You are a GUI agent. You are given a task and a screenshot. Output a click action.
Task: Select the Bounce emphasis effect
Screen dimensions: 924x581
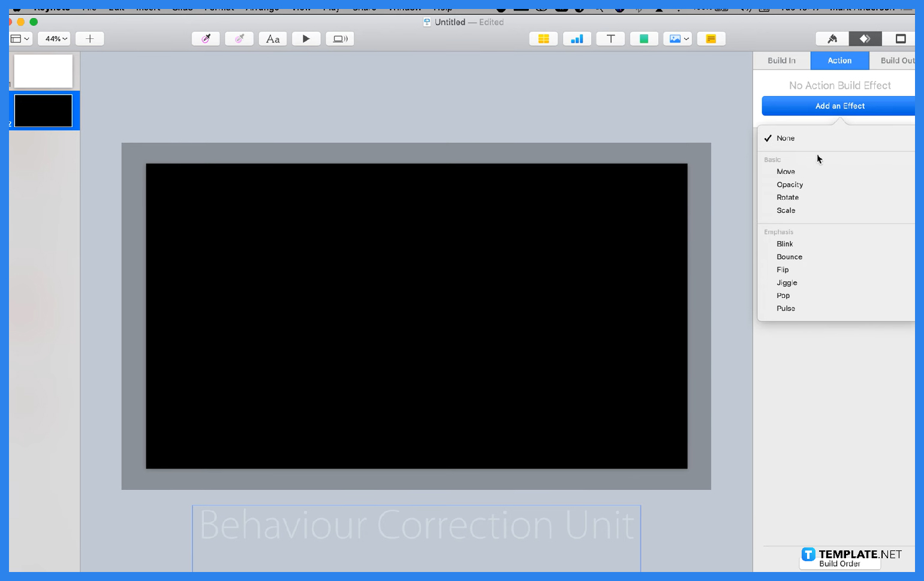coord(789,257)
